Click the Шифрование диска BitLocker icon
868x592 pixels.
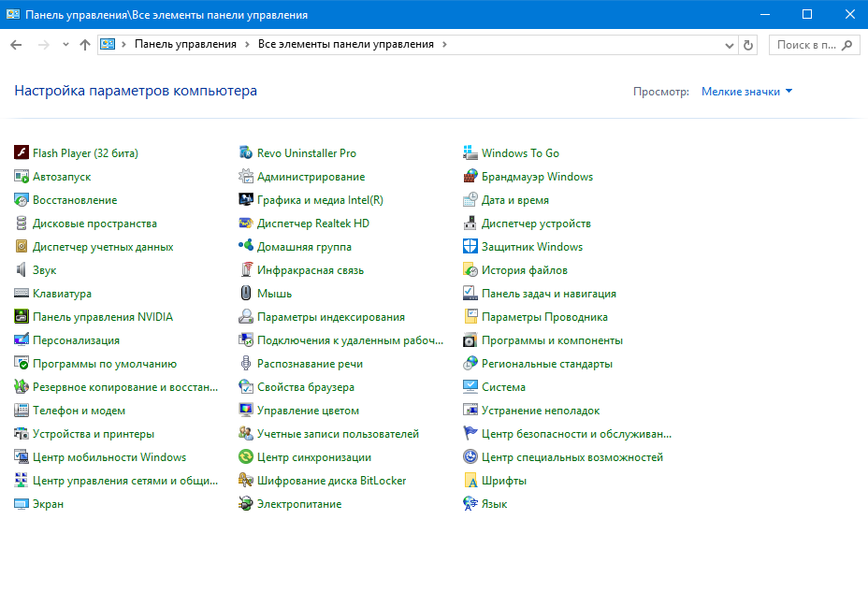(x=246, y=480)
